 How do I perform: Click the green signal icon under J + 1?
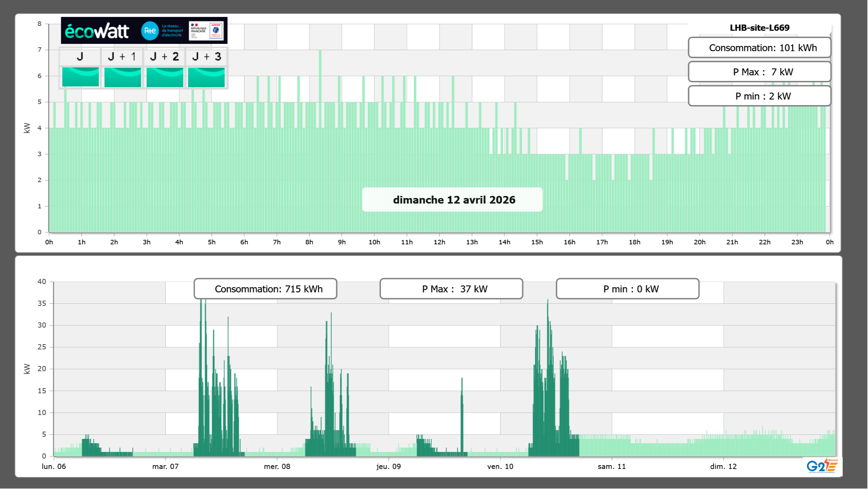coord(122,77)
